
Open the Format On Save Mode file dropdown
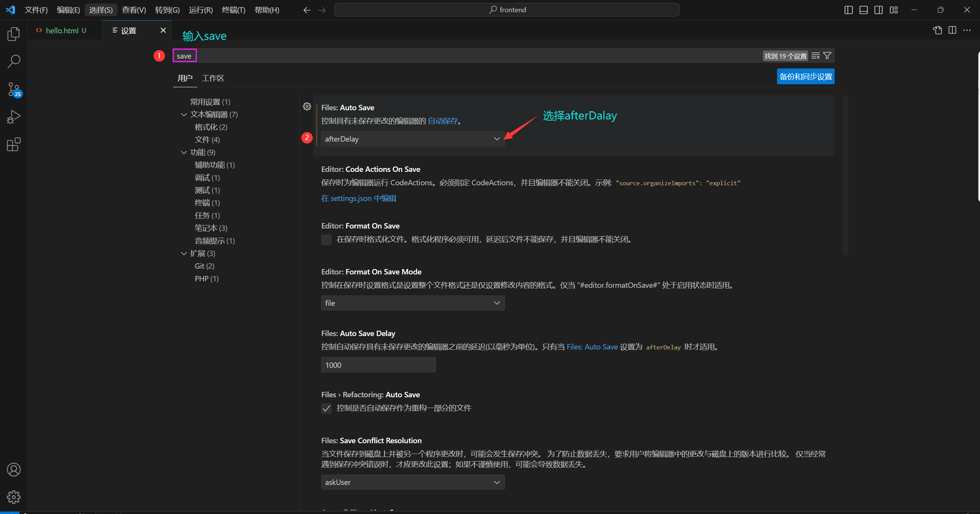click(413, 303)
